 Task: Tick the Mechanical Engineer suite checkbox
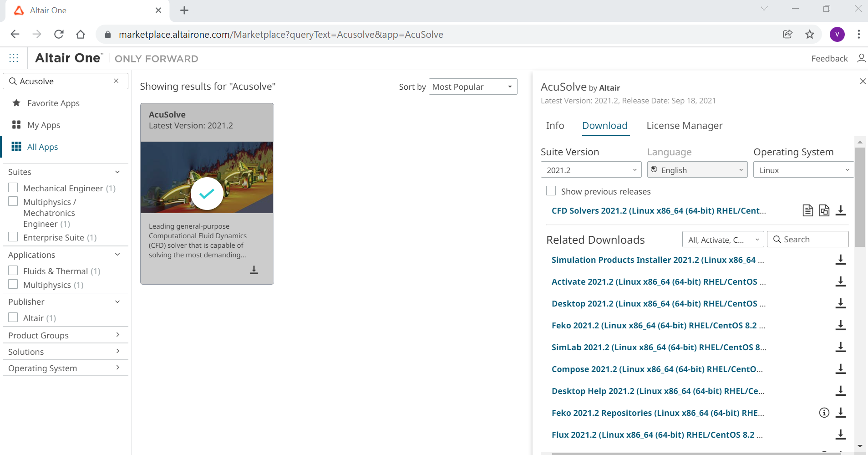point(13,188)
